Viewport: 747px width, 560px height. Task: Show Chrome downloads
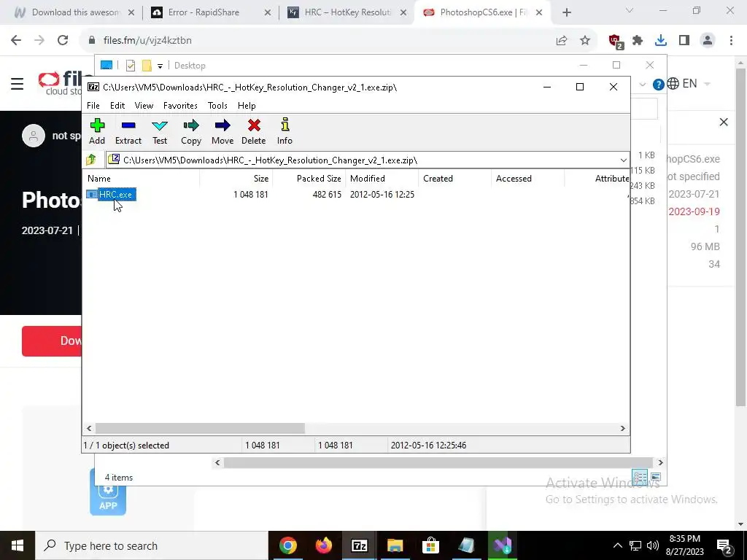point(661,41)
